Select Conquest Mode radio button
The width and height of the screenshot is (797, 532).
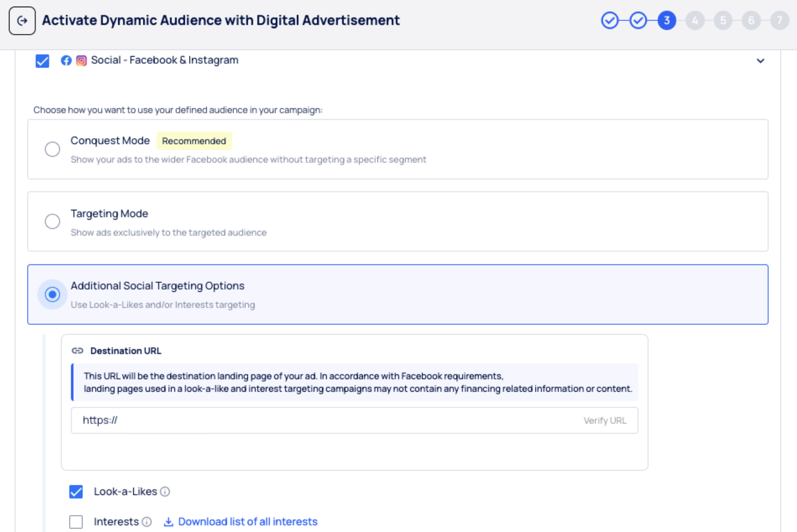[52, 149]
